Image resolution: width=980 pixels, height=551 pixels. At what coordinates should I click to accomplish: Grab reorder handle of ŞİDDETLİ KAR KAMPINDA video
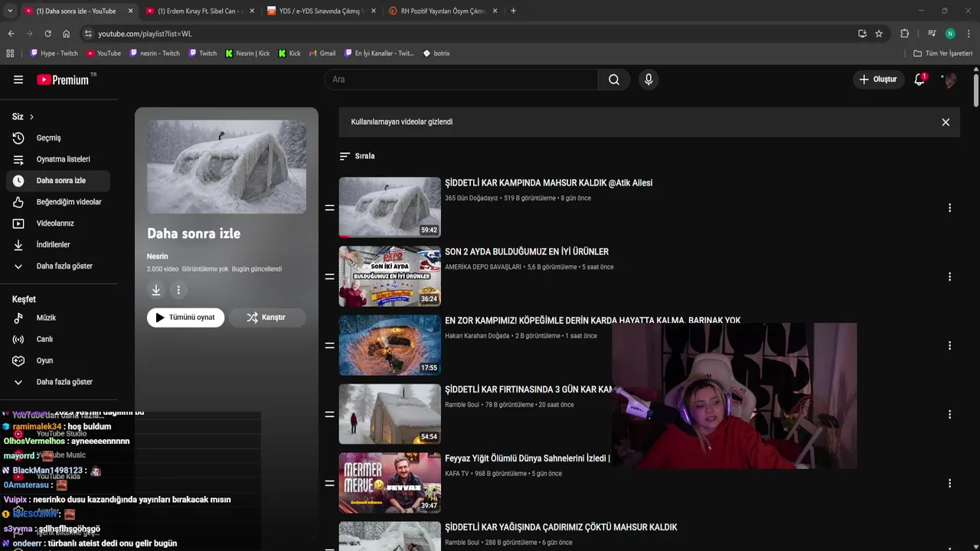330,207
